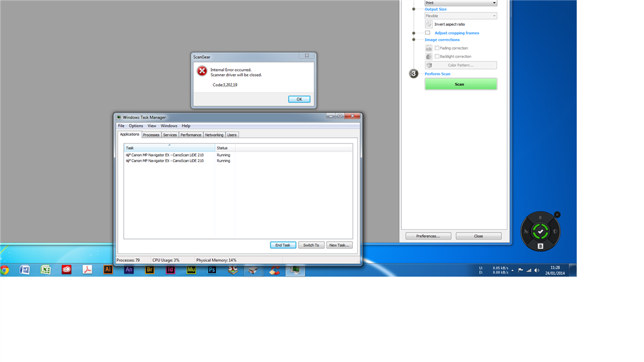Open the File menu in Task Manager

(121, 126)
